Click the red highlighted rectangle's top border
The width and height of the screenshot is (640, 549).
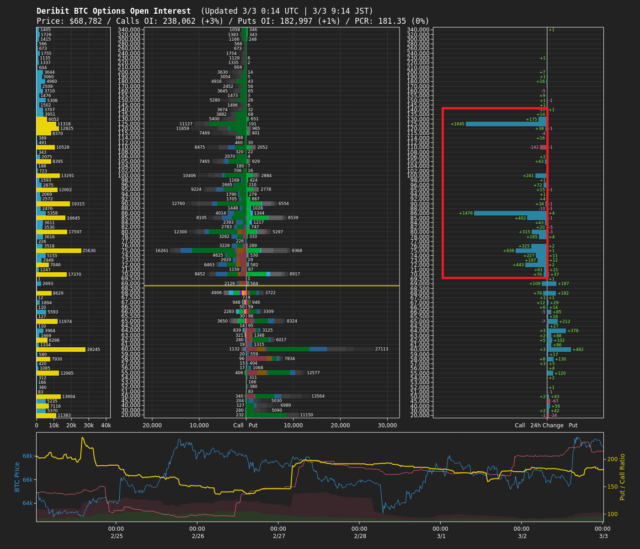[494, 108]
